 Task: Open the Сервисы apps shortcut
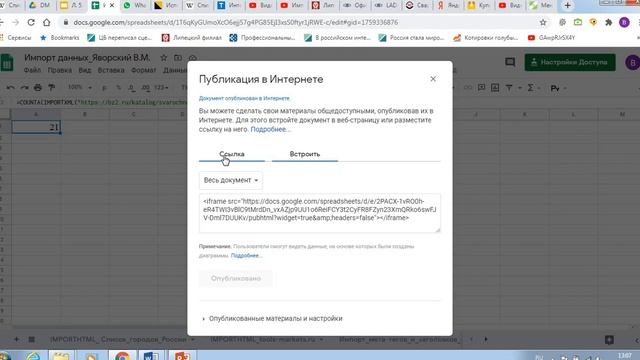[x=16, y=38]
